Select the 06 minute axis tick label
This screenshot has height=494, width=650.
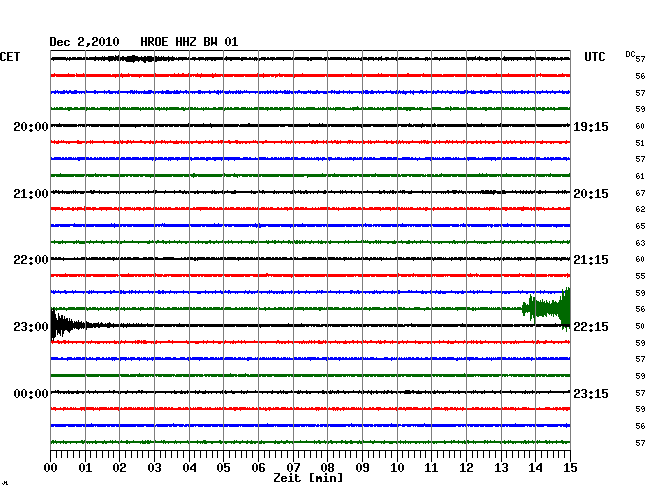tap(258, 468)
